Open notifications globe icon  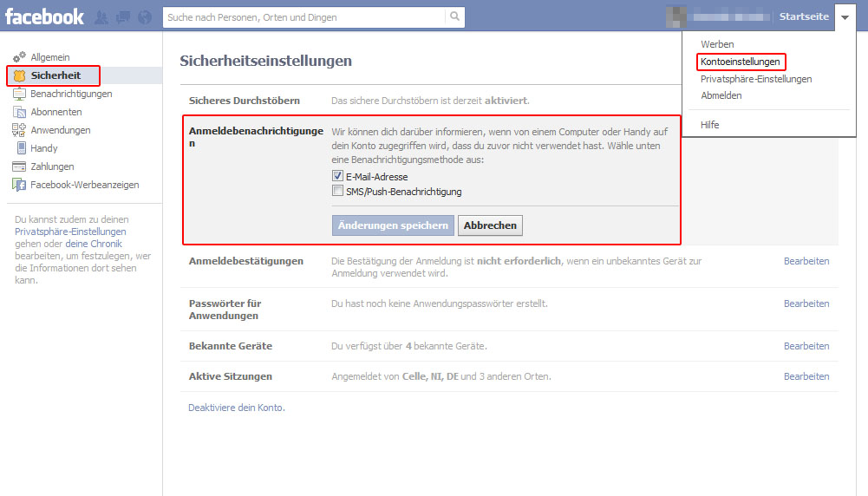pos(145,17)
